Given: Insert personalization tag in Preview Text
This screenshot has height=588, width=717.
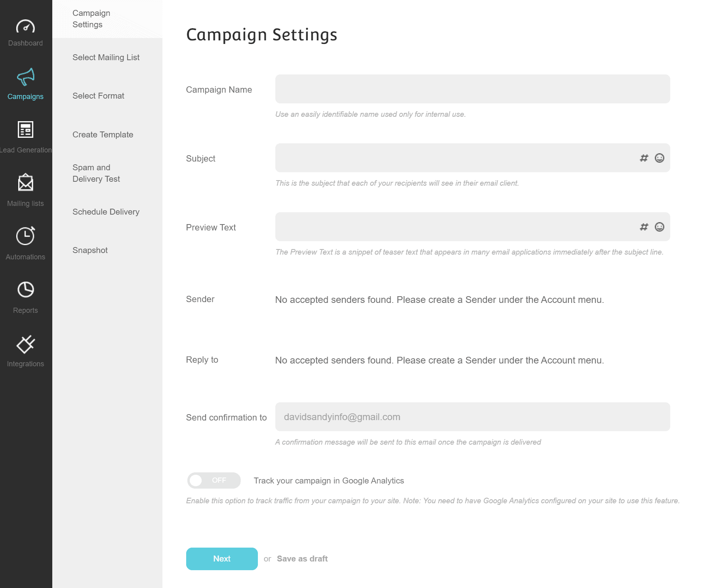Looking at the screenshot, I should click(x=644, y=227).
